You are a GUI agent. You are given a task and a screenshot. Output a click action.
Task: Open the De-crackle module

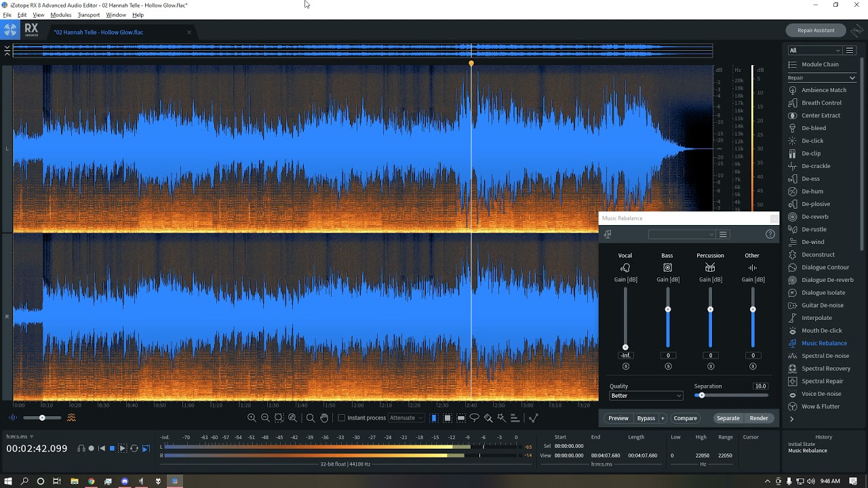(809, 166)
